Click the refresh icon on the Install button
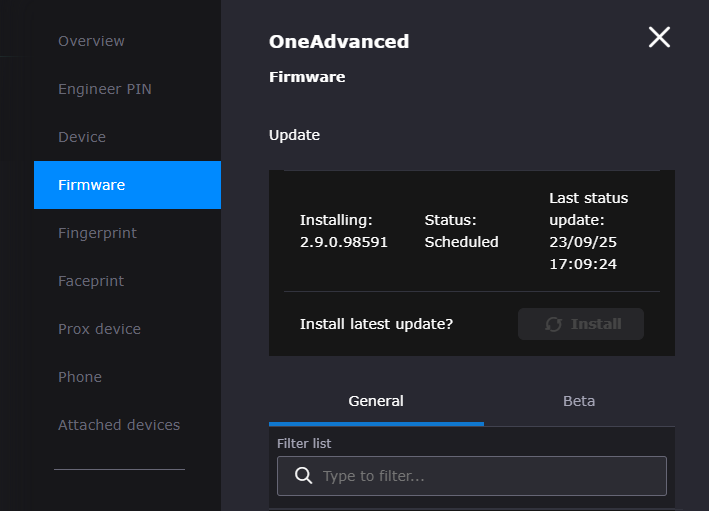The image size is (709, 511). click(553, 324)
